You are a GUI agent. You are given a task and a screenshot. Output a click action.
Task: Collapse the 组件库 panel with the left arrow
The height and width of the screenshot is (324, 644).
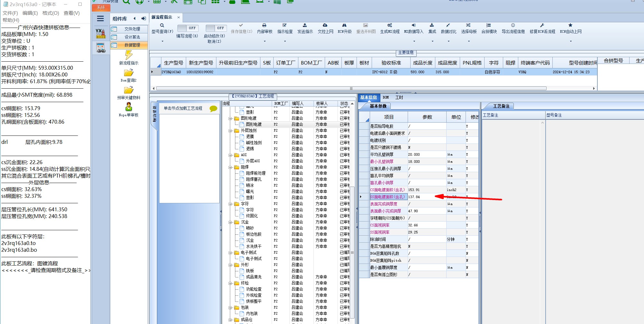135,19
